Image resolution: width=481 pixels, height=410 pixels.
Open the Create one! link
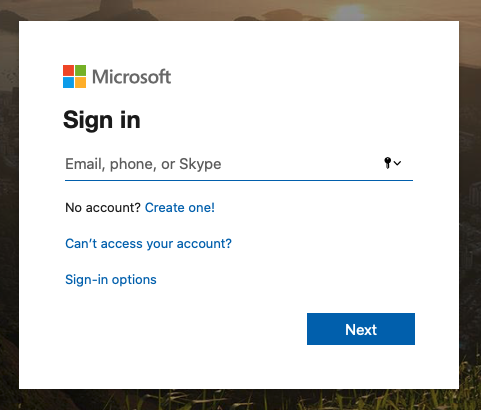(180, 208)
